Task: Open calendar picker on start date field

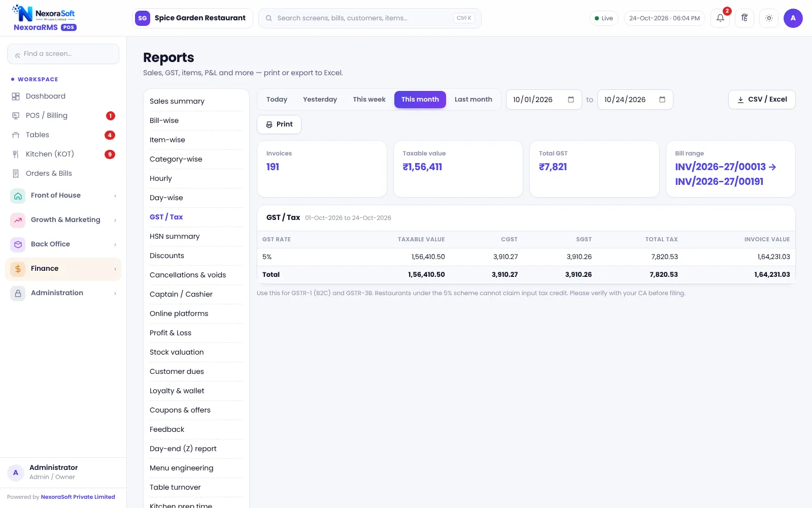Action: click(571, 100)
